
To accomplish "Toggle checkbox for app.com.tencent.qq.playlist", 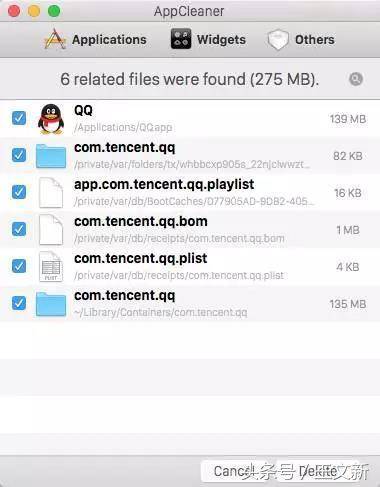I will coord(19,192).
